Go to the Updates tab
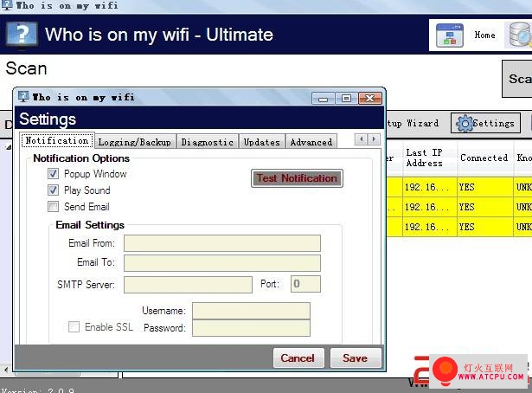This screenshot has height=393, width=532. 261,142
